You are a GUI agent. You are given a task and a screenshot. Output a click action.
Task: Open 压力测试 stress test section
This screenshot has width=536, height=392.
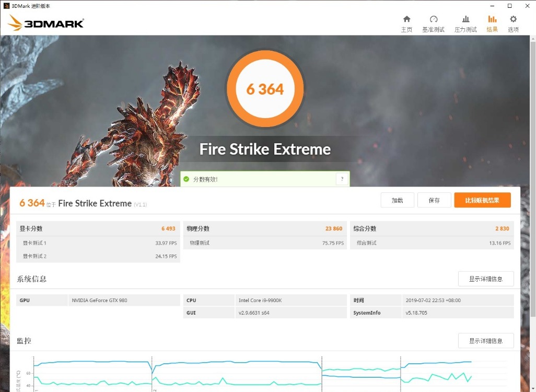point(465,24)
